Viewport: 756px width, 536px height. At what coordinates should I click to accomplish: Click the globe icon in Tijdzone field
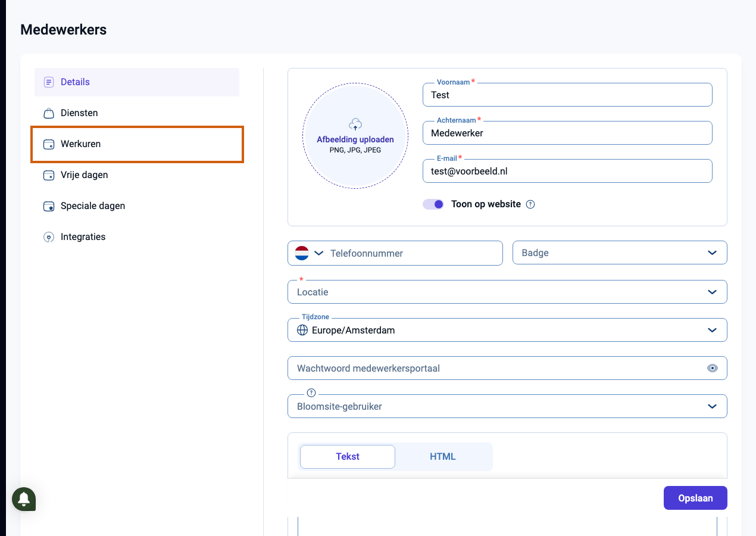[x=302, y=330]
